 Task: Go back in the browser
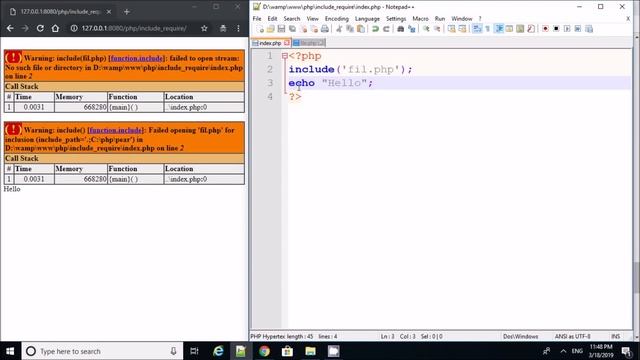(x=10, y=28)
